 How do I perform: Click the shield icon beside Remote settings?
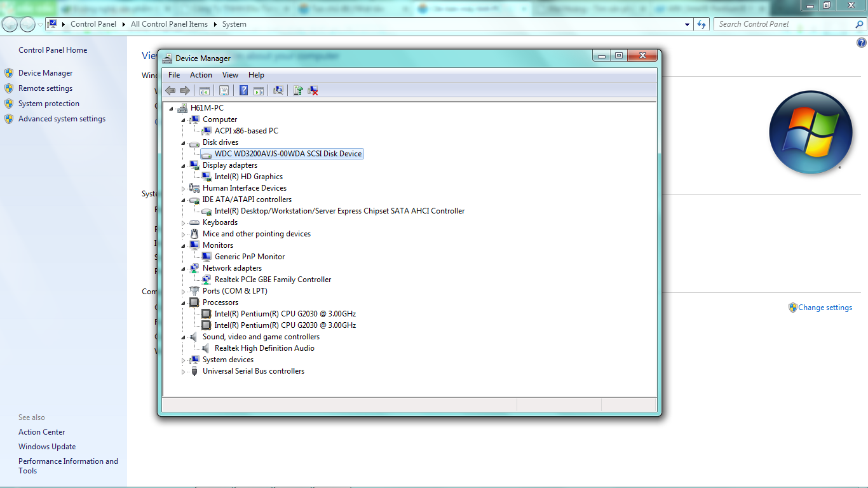(x=9, y=88)
